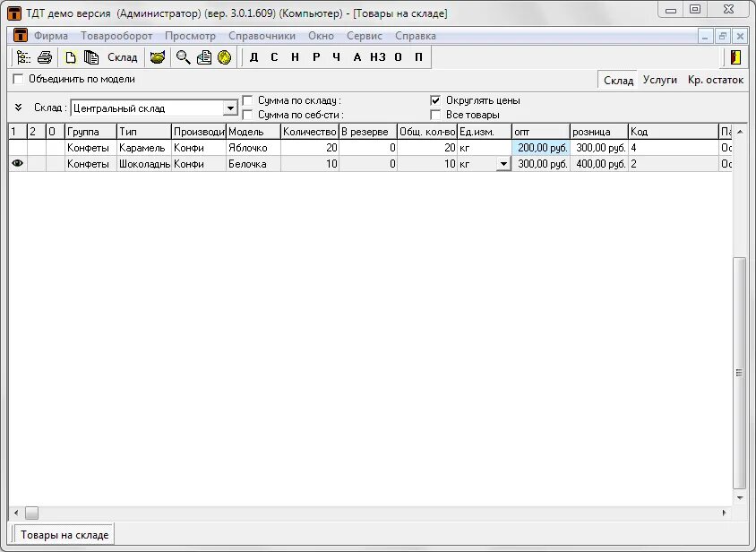Expand filter panel with double chevron

(18, 108)
